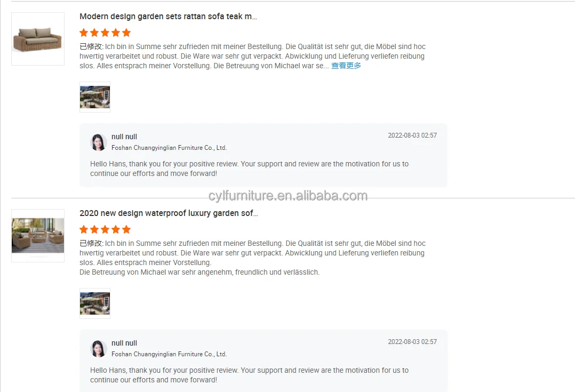View the first review's attached photo
575x392 pixels.
coord(95,97)
